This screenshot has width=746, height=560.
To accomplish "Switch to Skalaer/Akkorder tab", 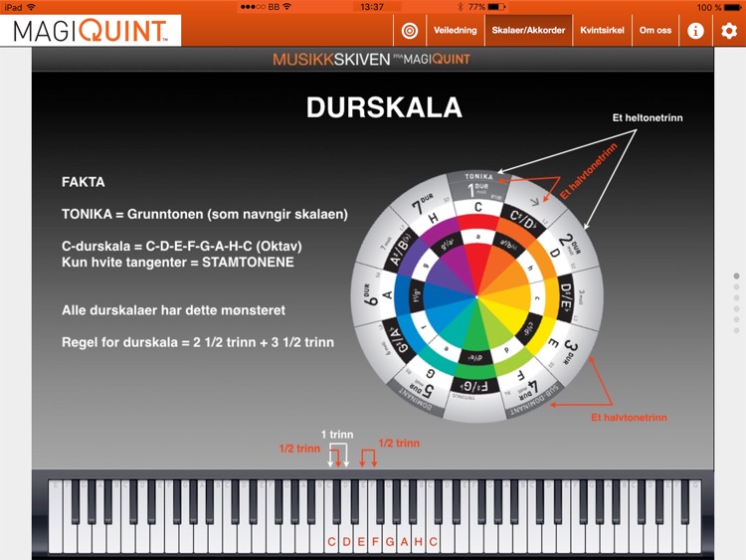I will [x=528, y=31].
